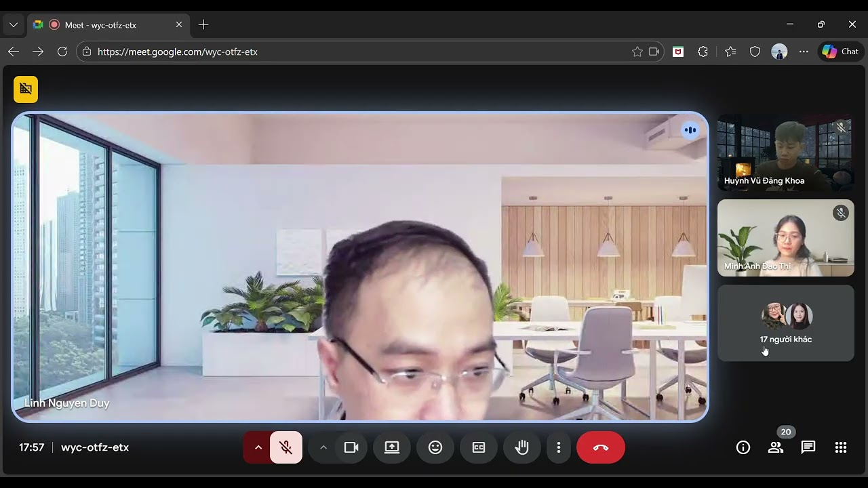The image size is (868, 488).
Task: Click the present screen button
Action: [392, 447]
